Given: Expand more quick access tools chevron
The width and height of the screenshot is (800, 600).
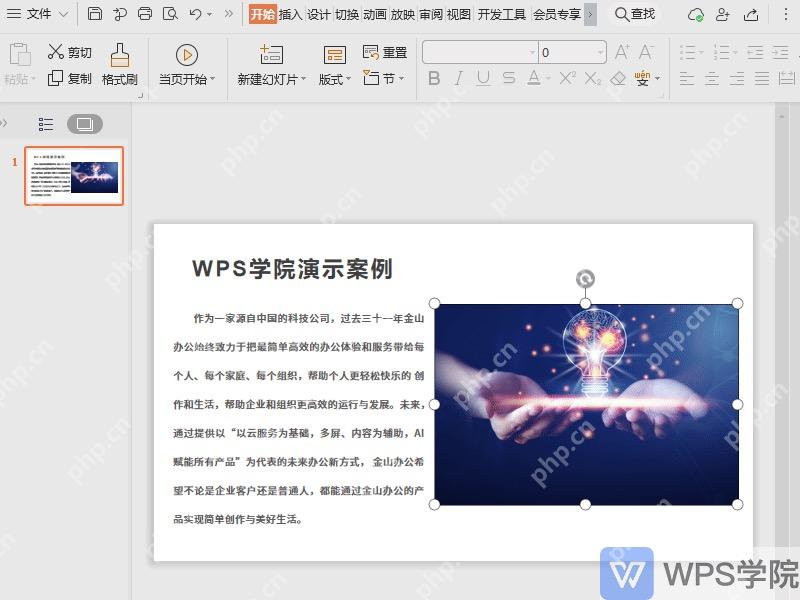Looking at the screenshot, I should click(229, 14).
